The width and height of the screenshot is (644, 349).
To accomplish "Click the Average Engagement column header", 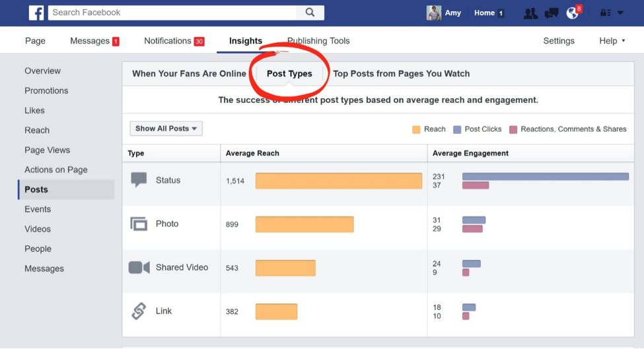I will pyautogui.click(x=471, y=153).
